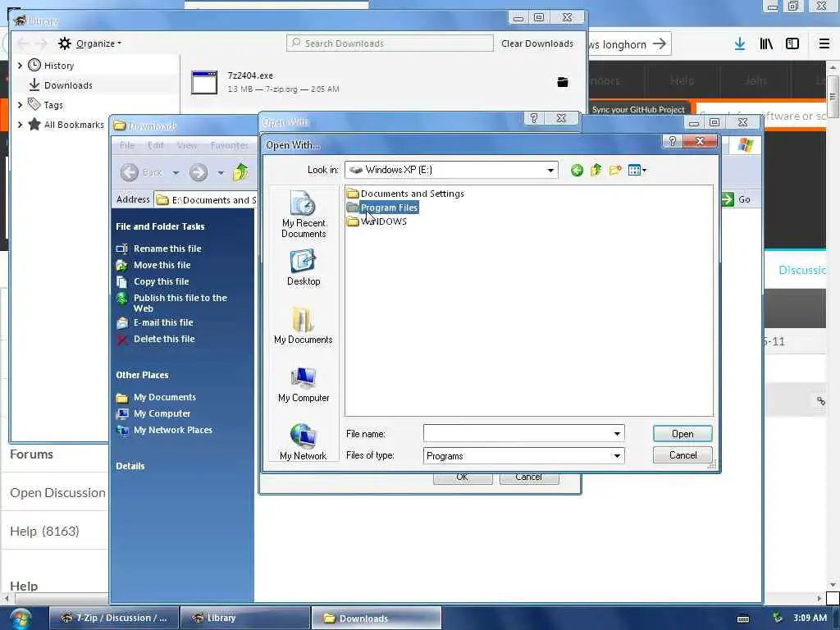Click the go arrow in Firefox address bar
Screen dimensions: 840x630
660,44
